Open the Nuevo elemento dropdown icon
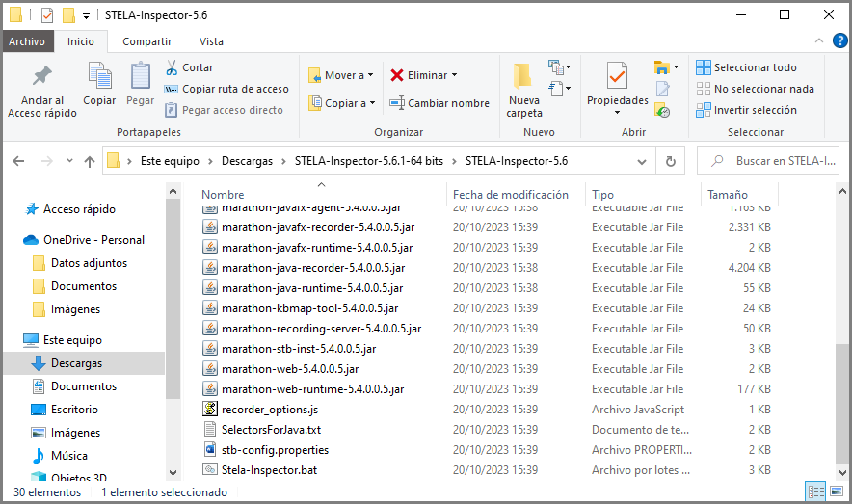Viewport: 852px width, 504px height. tap(559, 67)
